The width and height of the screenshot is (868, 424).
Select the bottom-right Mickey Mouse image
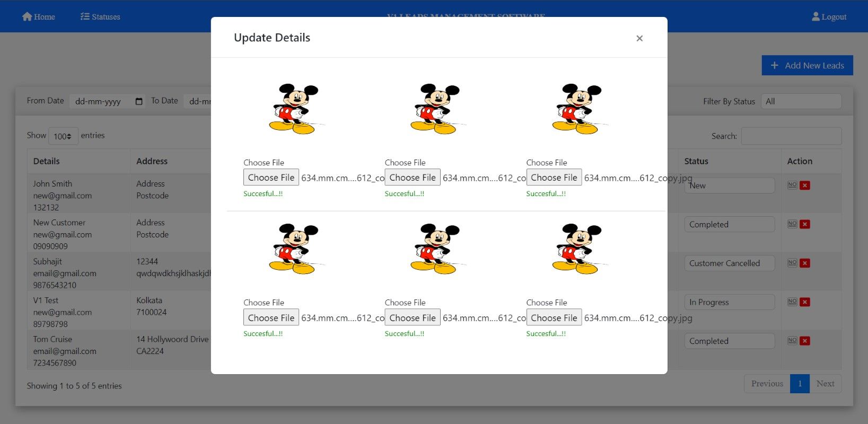click(579, 249)
